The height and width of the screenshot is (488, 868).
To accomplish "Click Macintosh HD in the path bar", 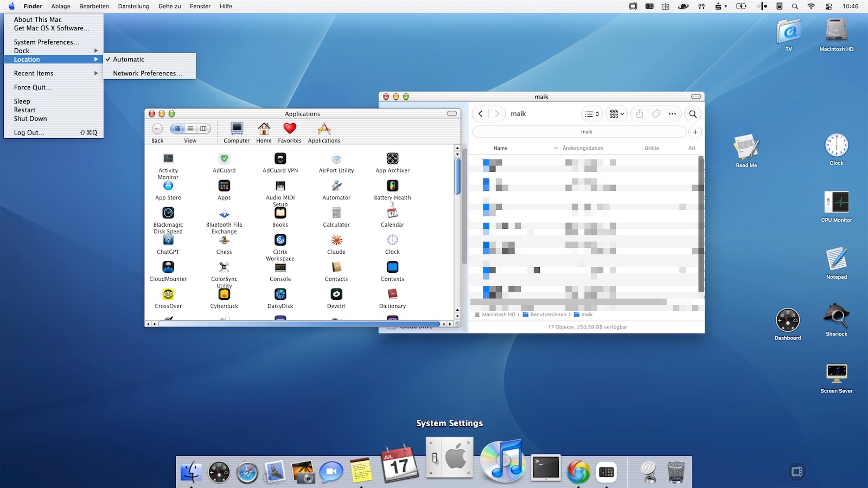I will [x=495, y=314].
